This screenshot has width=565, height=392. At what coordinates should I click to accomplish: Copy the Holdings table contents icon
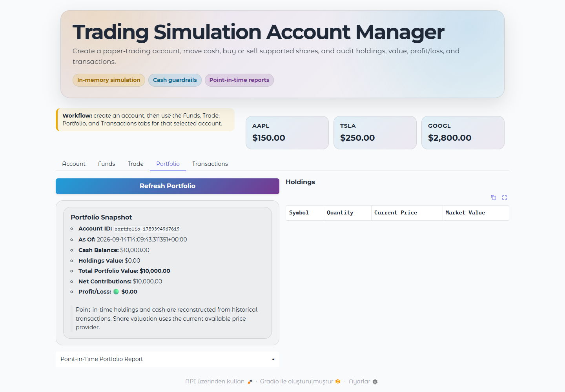click(494, 198)
